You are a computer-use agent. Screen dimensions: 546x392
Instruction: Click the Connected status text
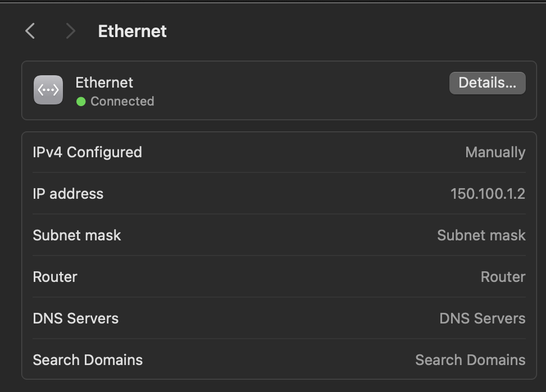122,101
